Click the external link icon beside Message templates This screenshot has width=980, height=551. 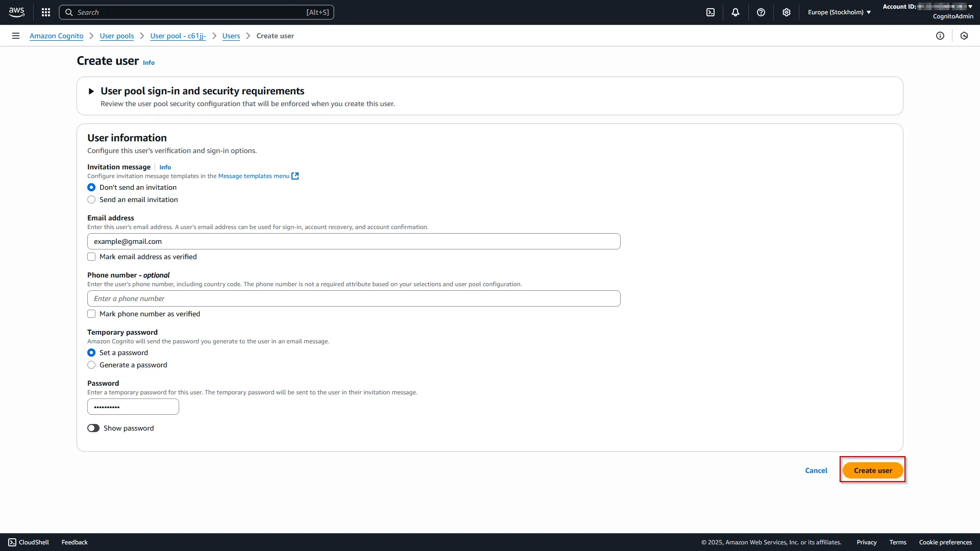point(295,176)
